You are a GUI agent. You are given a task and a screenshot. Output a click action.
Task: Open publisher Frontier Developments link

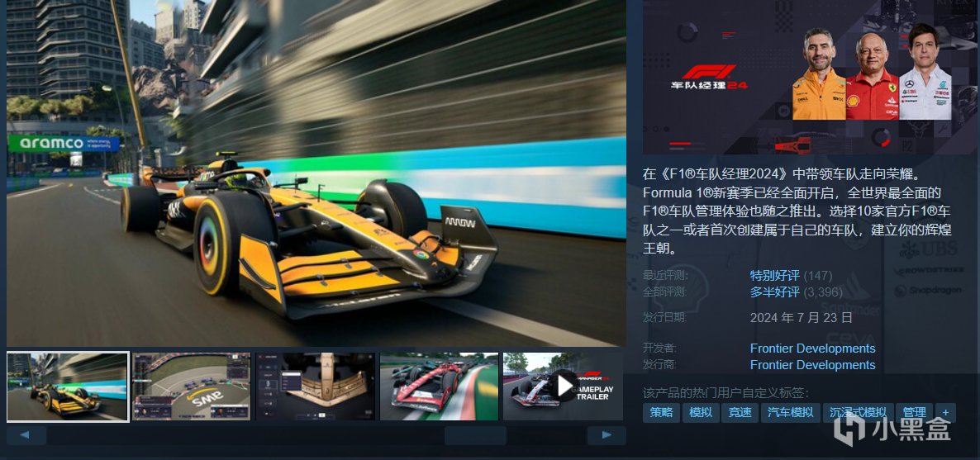812,364
